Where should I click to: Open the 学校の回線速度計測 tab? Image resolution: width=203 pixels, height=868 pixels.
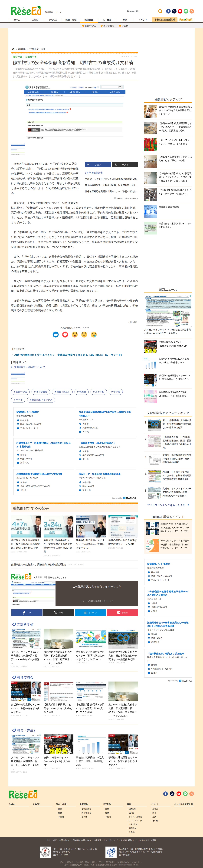tap(165, 20)
